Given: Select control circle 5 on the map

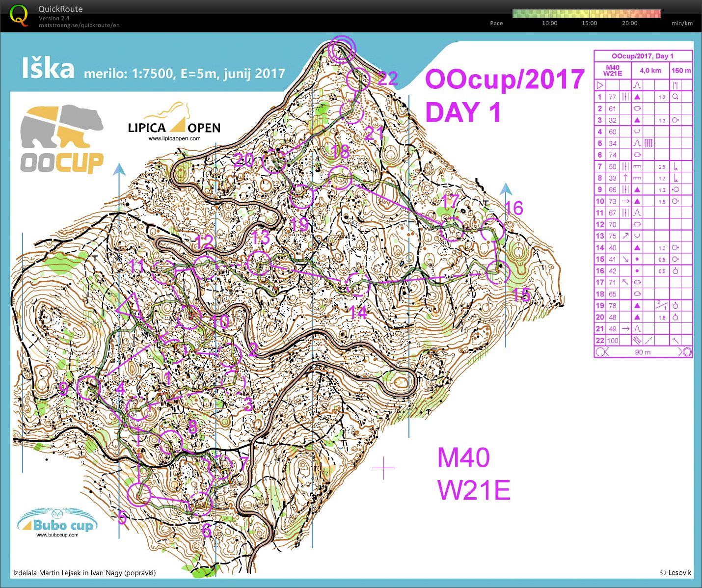Looking at the screenshot, I should point(139,494).
